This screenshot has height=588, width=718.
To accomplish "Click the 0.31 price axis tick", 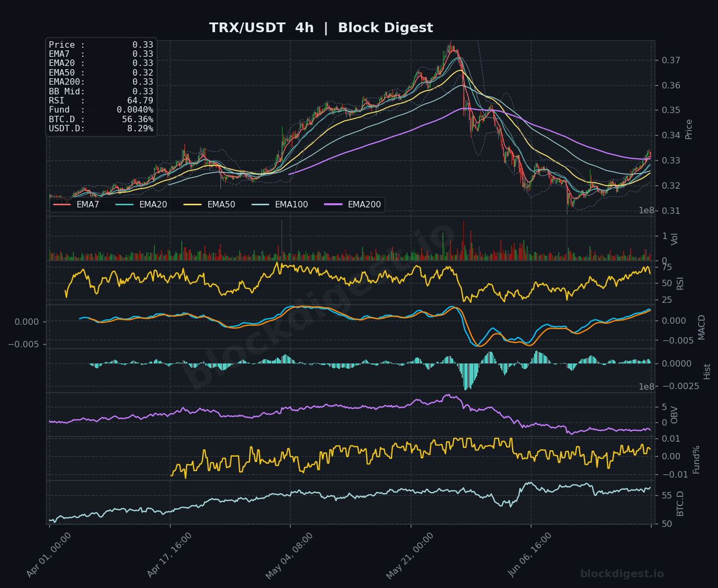I will coord(671,211).
